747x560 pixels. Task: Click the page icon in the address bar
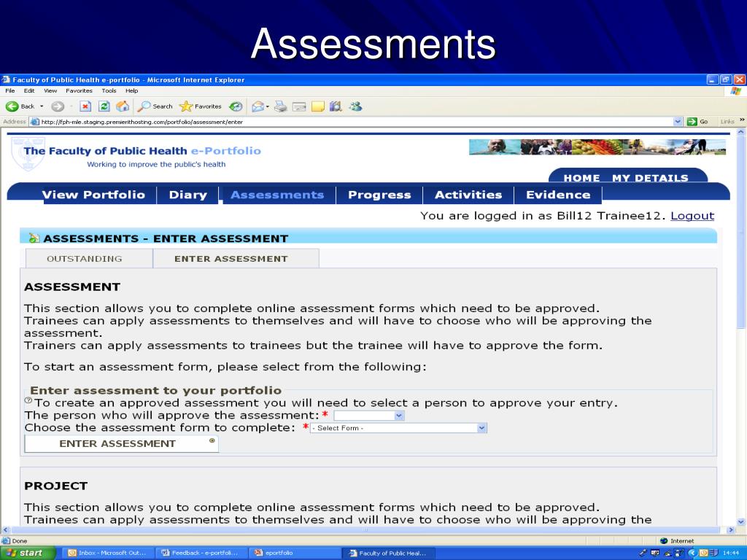(35, 122)
